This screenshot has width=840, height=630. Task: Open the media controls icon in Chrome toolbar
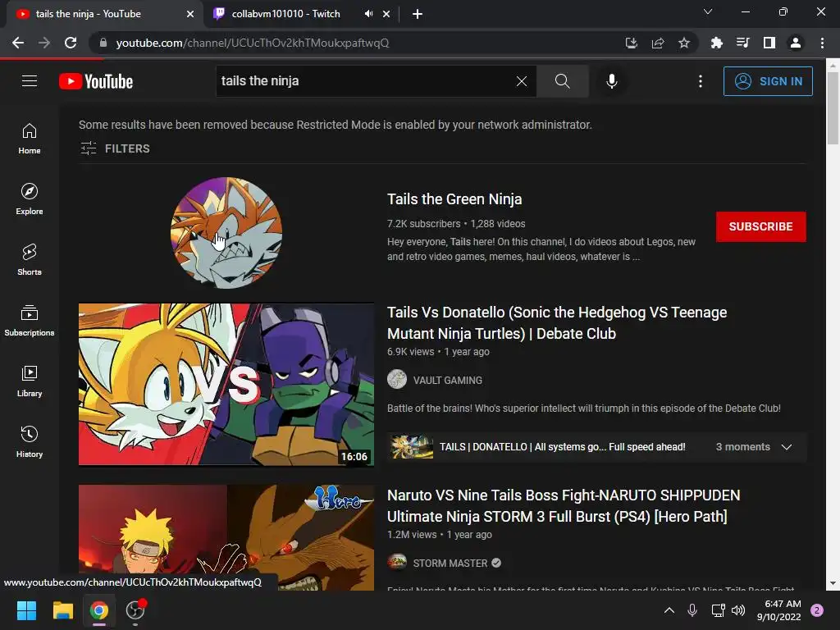coord(742,43)
